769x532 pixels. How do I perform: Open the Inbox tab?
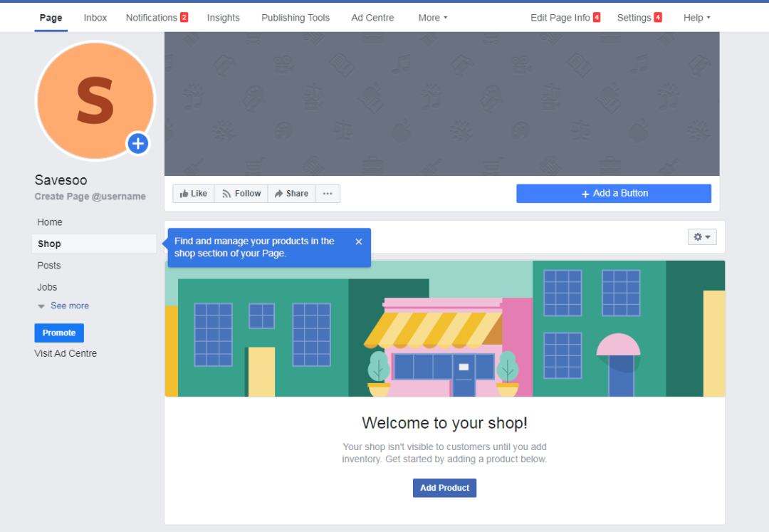coord(95,18)
